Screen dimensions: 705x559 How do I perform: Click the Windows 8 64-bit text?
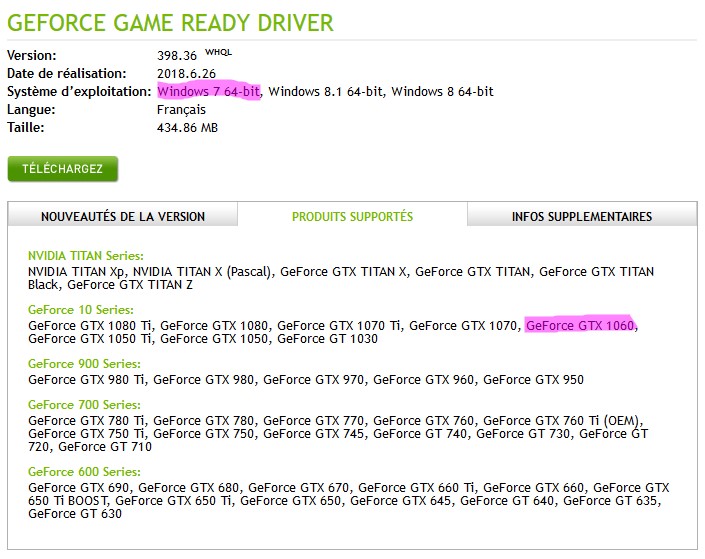(442, 92)
